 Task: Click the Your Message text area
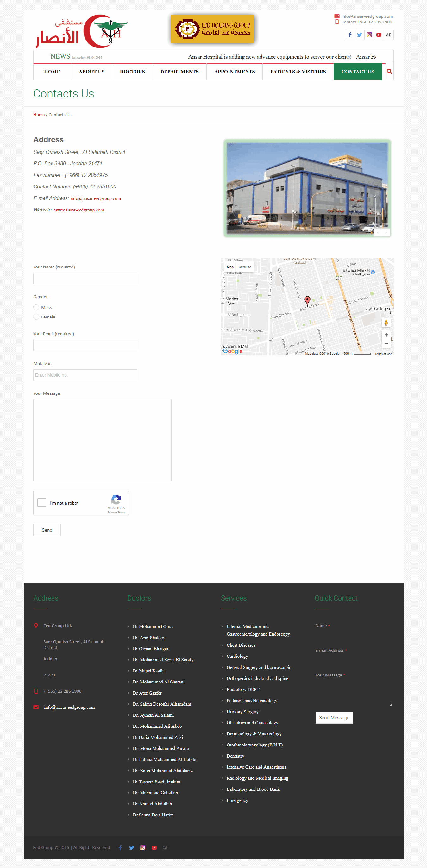coord(102,440)
